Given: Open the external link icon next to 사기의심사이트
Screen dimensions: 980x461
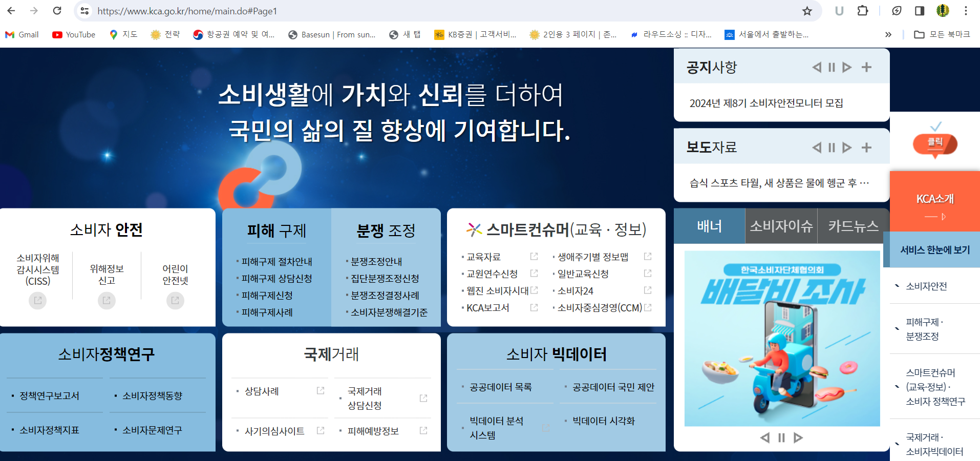Looking at the screenshot, I should [x=321, y=431].
